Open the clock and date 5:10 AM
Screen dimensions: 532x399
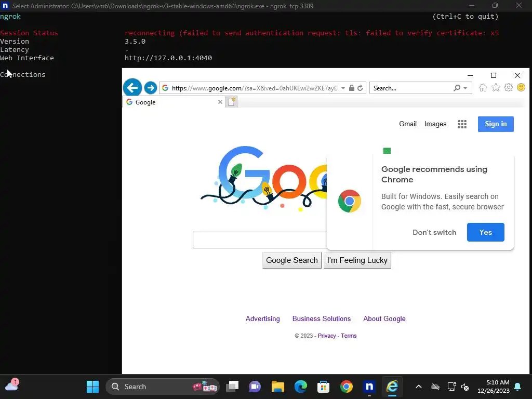tap(494, 387)
